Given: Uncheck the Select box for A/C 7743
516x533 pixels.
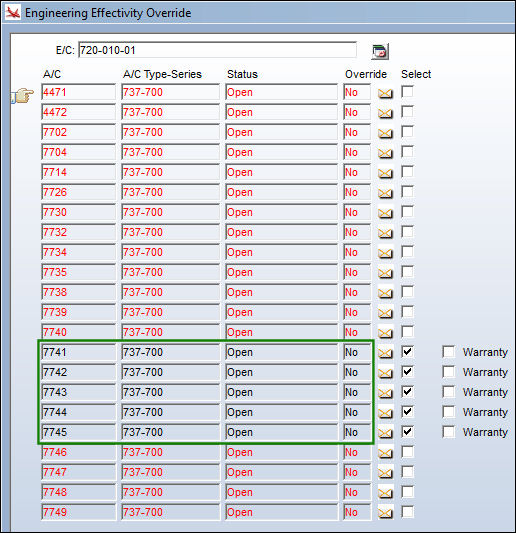Looking at the screenshot, I should [407, 392].
